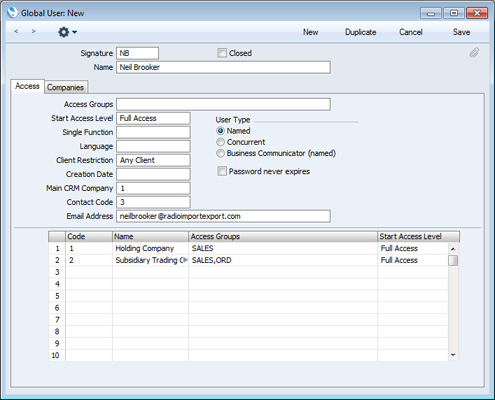Click the scroll down arrow in company table
This screenshot has height=400, width=495.
coord(453,355)
